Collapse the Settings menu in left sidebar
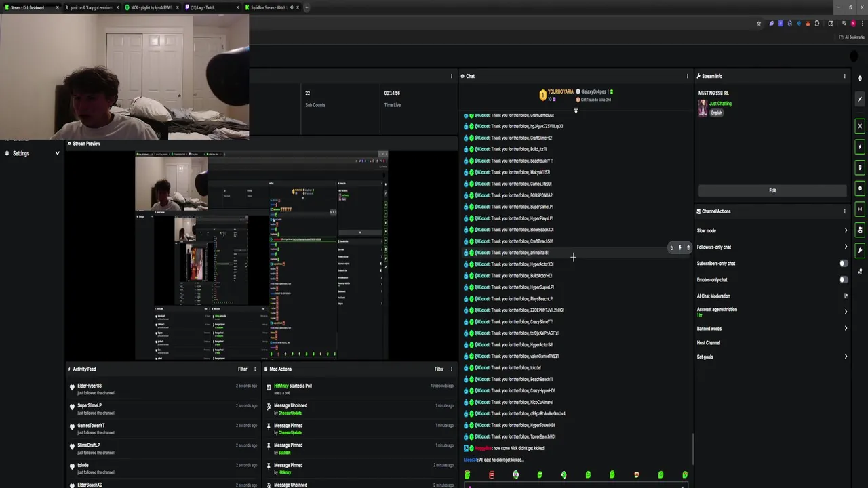868x488 pixels. pyautogui.click(x=57, y=153)
